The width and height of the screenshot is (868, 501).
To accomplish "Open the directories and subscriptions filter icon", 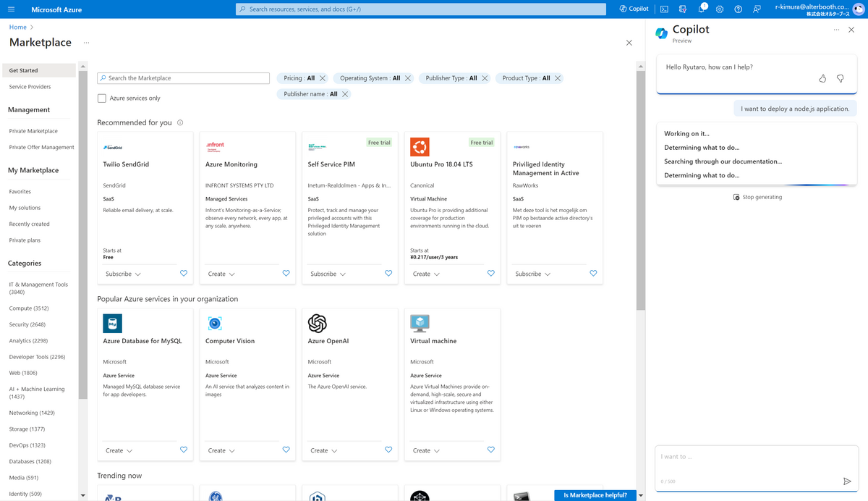I will [682, 9].
